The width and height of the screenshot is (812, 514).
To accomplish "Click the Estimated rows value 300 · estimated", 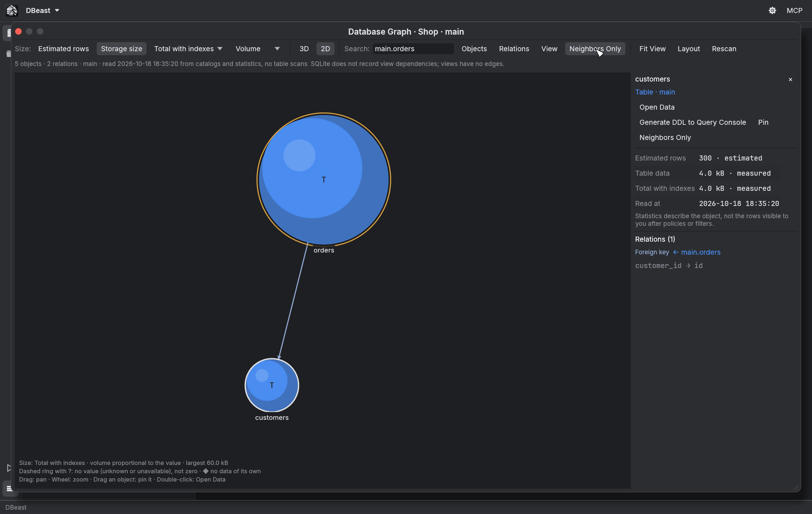I will click(x=730, y=158).
